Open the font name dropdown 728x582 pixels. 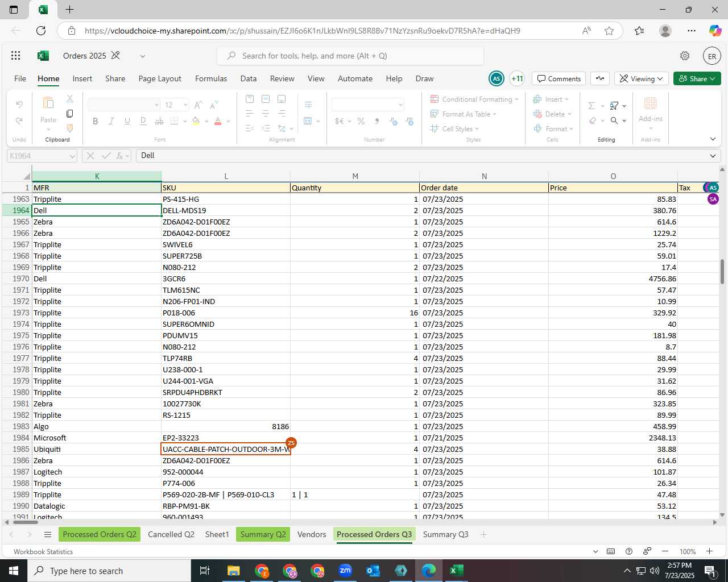[x=156, y=105]
